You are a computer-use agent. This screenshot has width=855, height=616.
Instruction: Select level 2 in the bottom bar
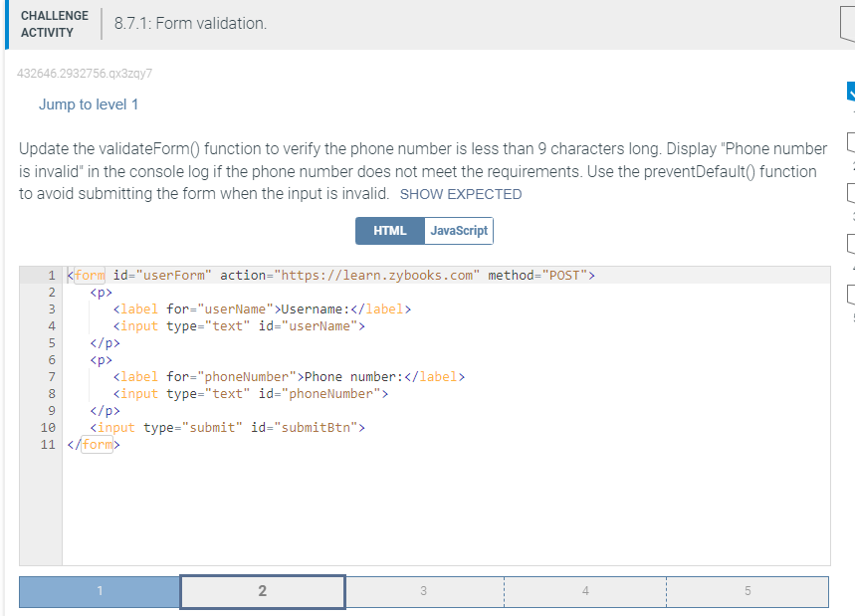[x=263, y=591]
